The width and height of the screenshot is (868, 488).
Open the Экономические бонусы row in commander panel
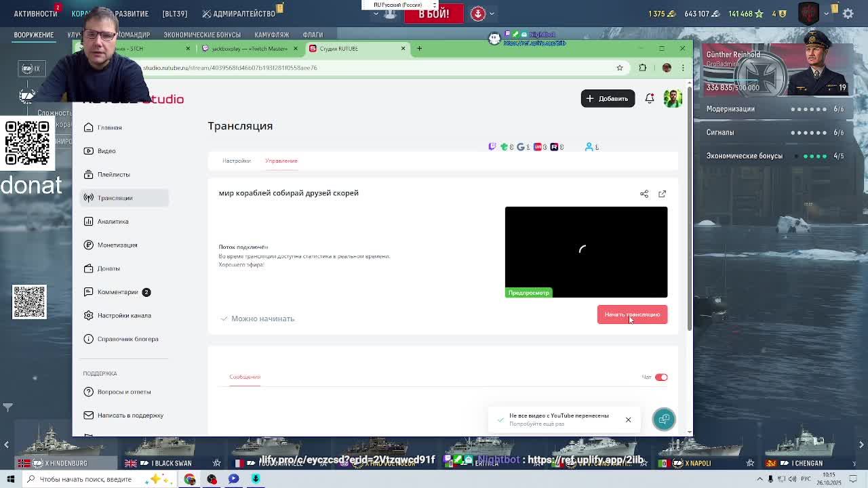pos(775,156)
